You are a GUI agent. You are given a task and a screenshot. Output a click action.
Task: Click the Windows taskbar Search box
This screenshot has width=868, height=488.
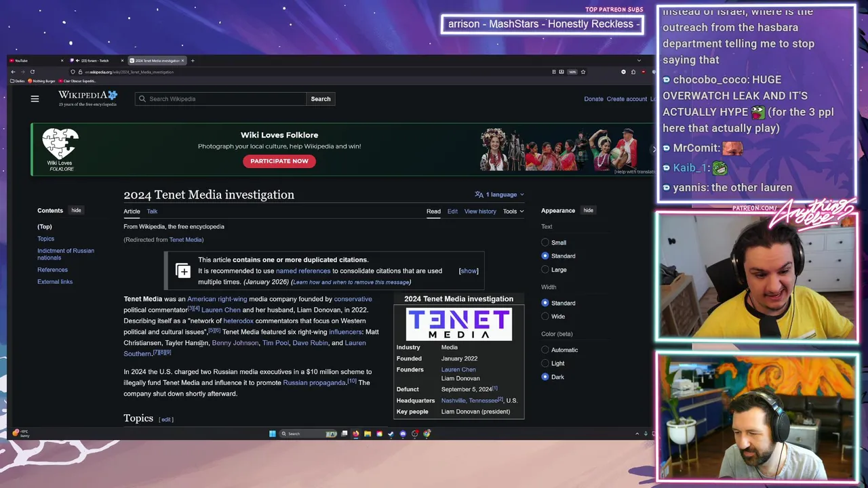pyautogui.click(x=308, y=434)
